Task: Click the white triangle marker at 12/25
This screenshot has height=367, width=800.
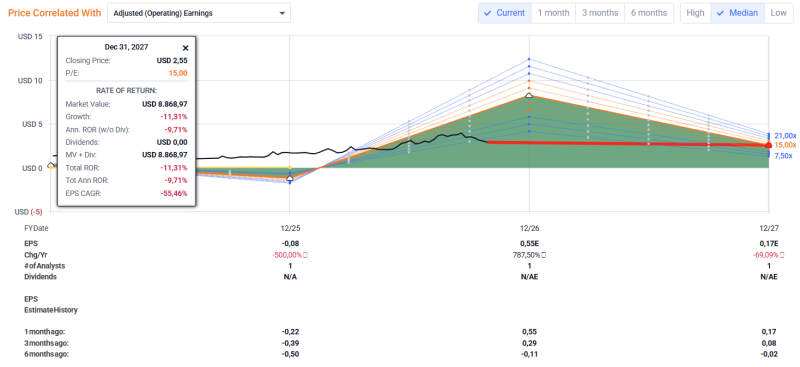Action: 290,178
